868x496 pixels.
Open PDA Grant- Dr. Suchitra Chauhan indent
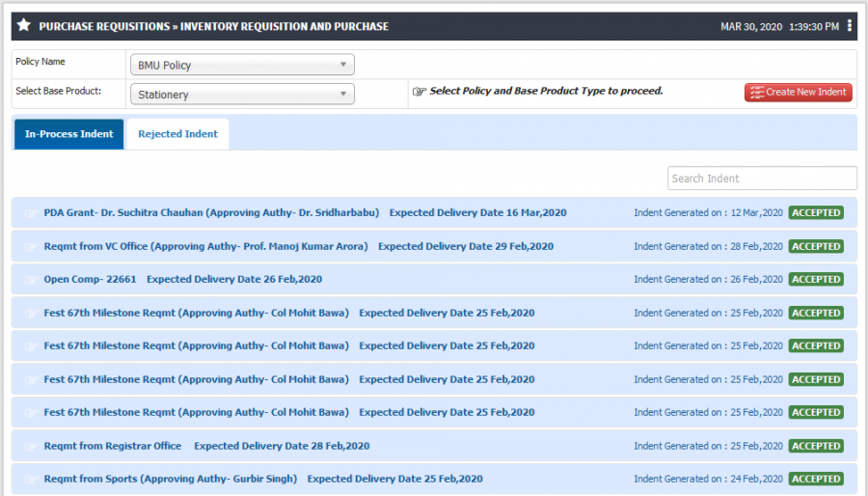tap(211, 212)
